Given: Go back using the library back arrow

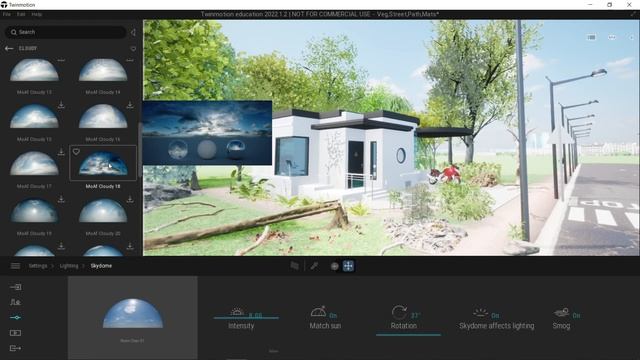Looking at the screenshot, I should [9, 49].
